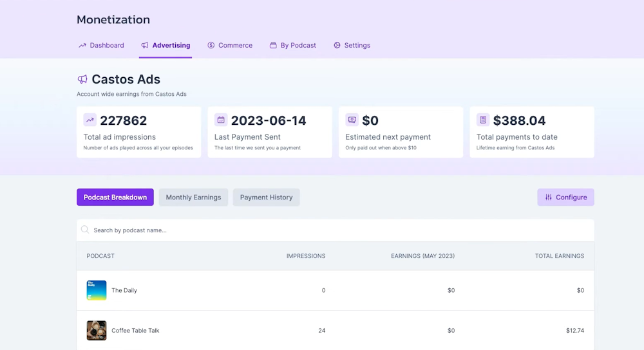Open the Settings tab

click(x=352, y=45)
